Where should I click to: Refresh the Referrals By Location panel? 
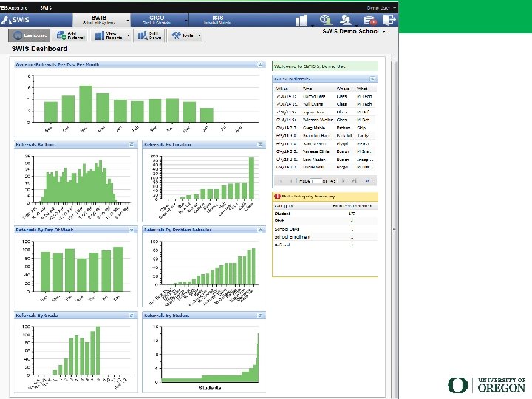tap(260, 145)
